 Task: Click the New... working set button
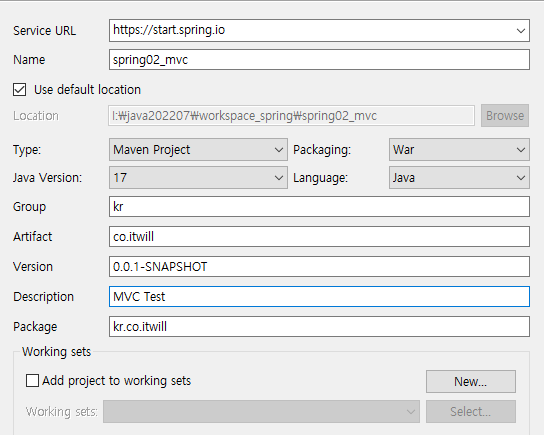click(471, 382)
